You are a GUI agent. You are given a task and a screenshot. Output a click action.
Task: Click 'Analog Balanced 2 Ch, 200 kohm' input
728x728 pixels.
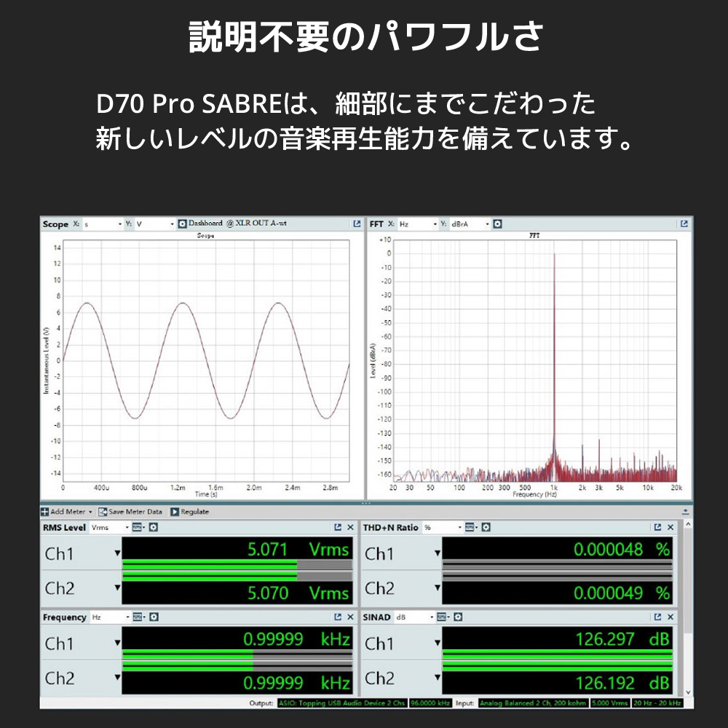[x=533, y=703]
